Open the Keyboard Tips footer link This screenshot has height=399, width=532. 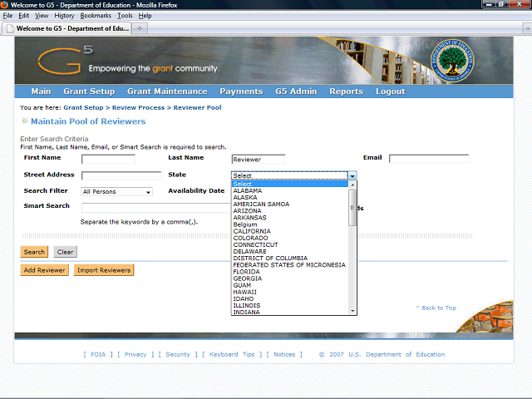[232, 354]
